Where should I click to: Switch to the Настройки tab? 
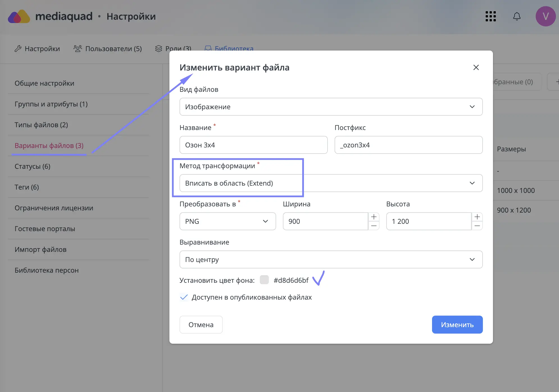pos(37,49)
